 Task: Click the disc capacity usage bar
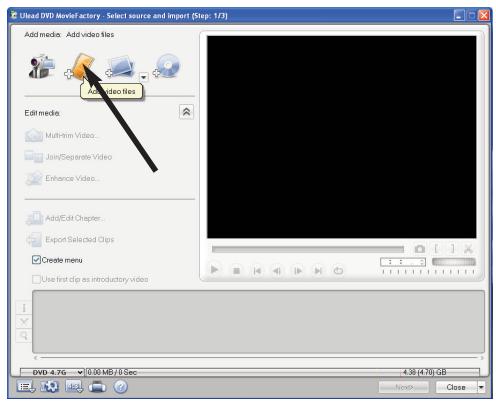(283, 372)
